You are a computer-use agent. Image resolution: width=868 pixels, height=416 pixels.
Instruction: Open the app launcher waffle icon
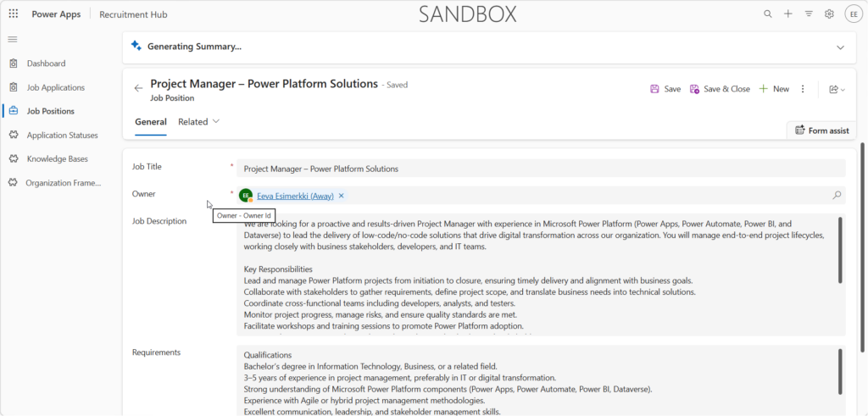[x=14, y=14]
